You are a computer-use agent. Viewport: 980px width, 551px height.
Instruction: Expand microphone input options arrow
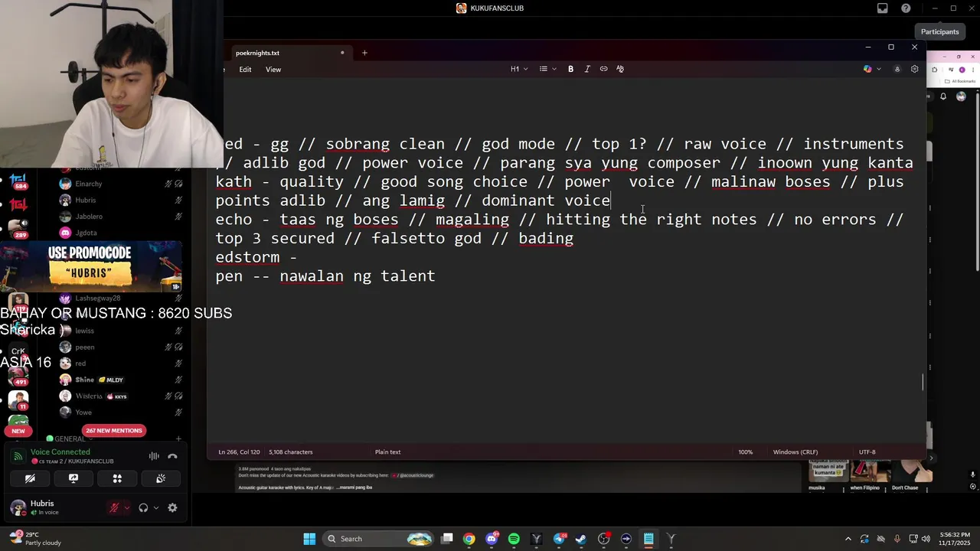click(x=126, y=507)
